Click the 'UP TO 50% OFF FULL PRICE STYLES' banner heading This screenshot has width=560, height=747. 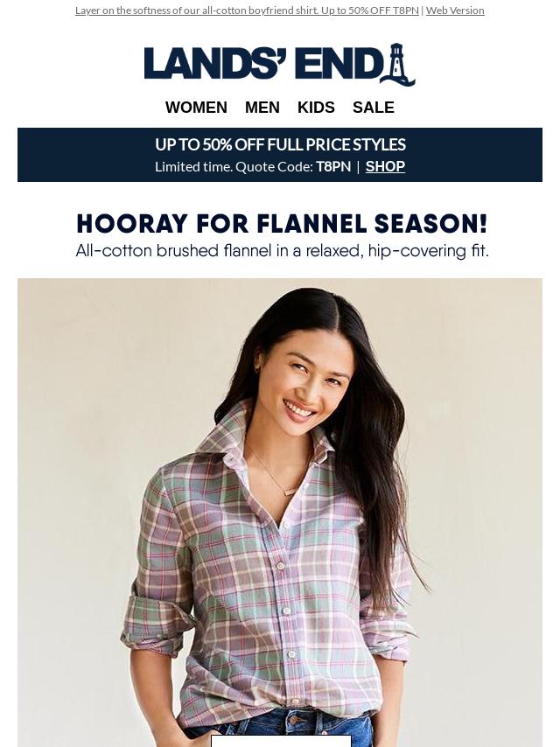[280, 144]
